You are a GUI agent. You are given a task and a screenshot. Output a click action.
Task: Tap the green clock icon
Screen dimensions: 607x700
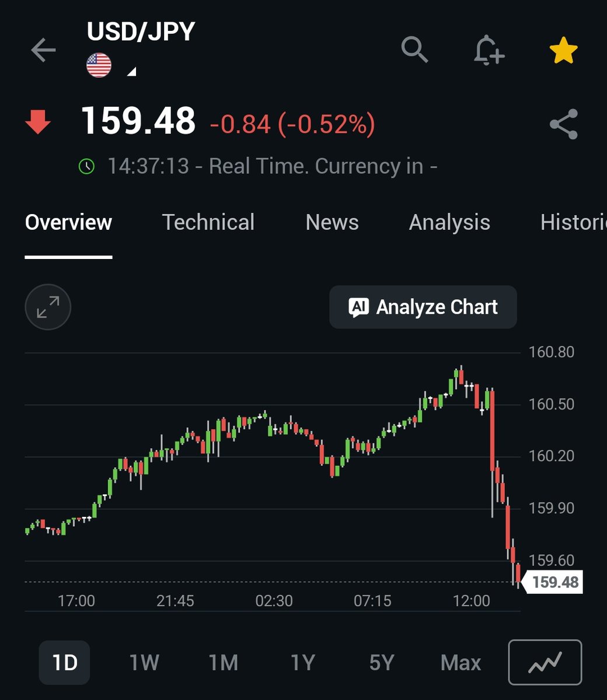coord(86,166)
